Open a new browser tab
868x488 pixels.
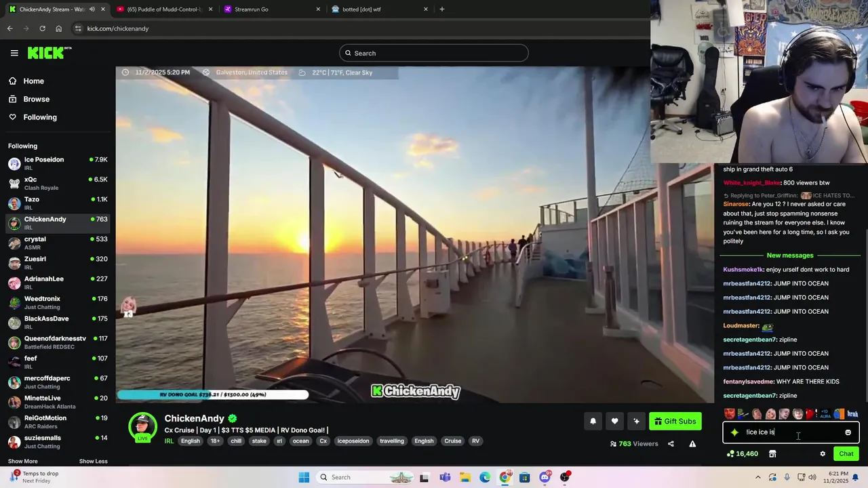442,9
